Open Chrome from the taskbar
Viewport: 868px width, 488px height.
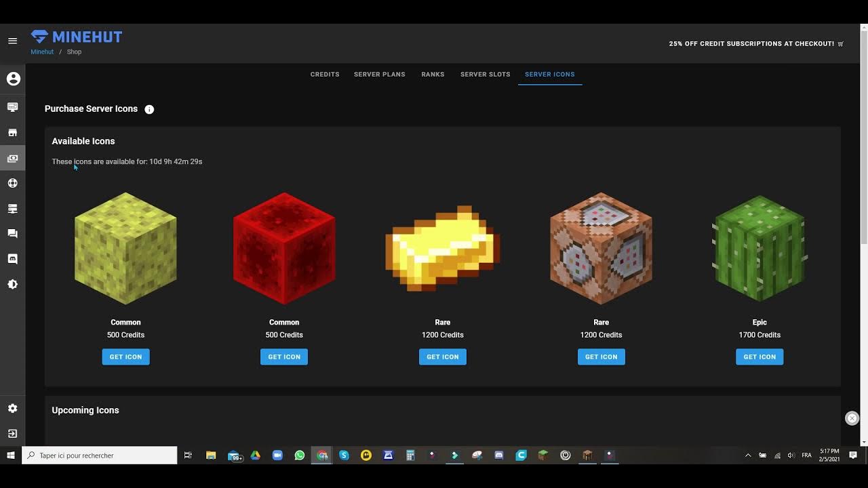pos(322,455)
